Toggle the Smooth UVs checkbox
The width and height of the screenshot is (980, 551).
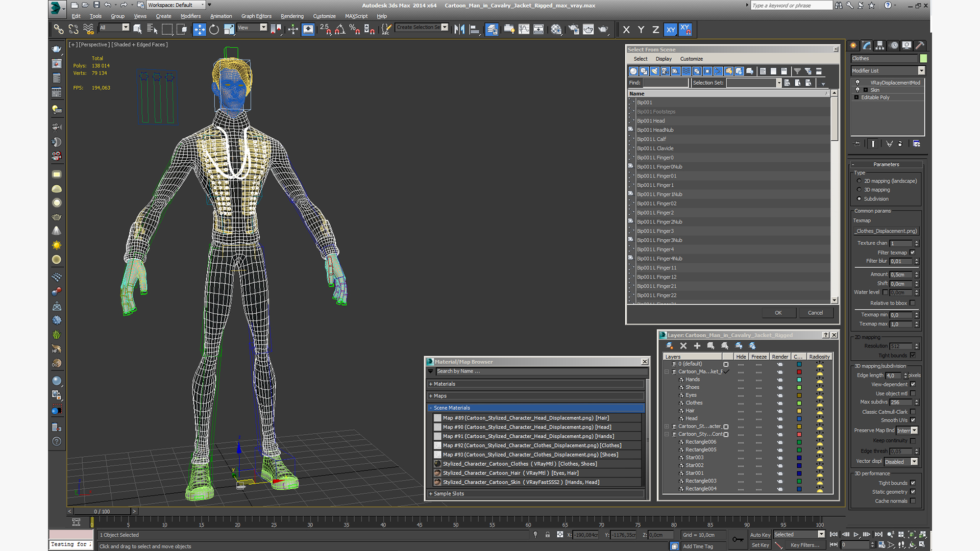tap(913, 420)
